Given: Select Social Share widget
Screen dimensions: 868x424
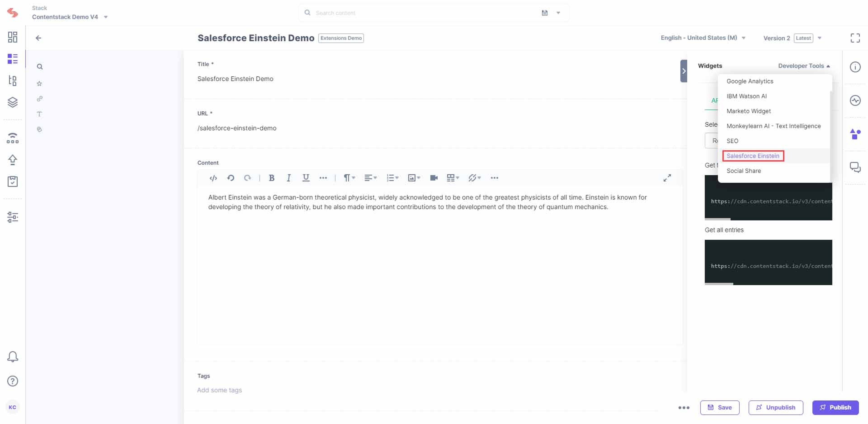Looking at the screenshot, I should click(x=744, y=171).
